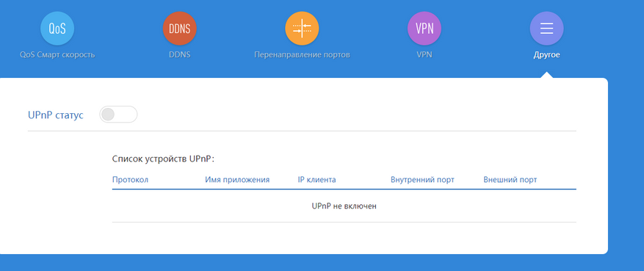Go to the DDNS text label
Screen dimensions: 644x271
(x=179, y=54)
